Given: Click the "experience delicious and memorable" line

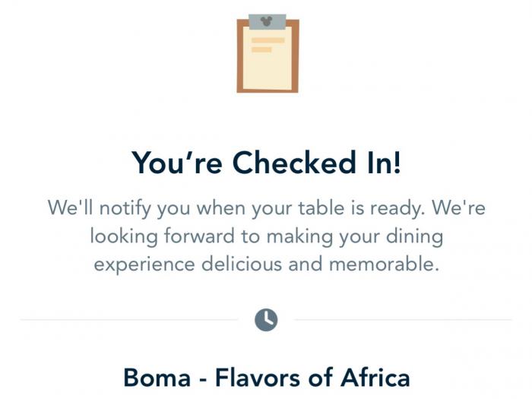Looking at the screenshot, I should click(266, 266).
